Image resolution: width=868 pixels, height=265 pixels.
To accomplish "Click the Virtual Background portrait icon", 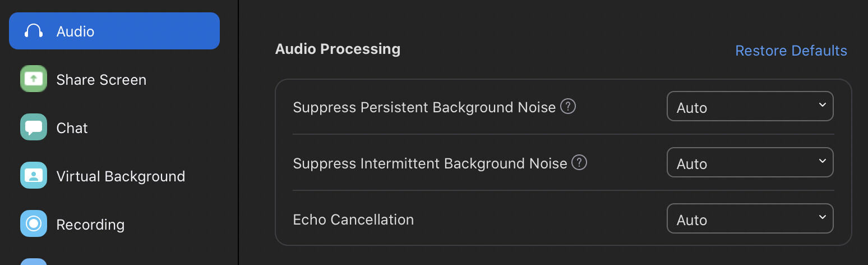I will click(34, 176).
